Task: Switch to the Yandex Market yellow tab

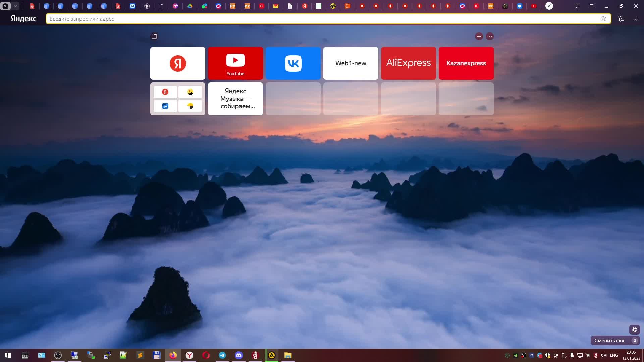Action: point(333,6)
